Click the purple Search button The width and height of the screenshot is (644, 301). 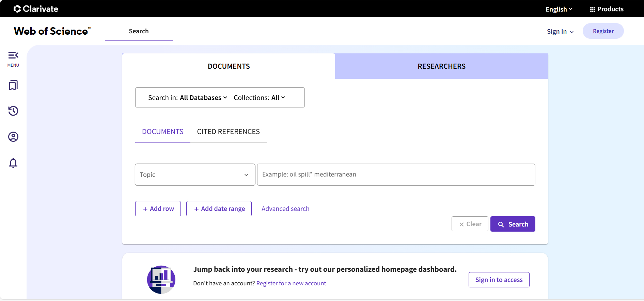513,224
